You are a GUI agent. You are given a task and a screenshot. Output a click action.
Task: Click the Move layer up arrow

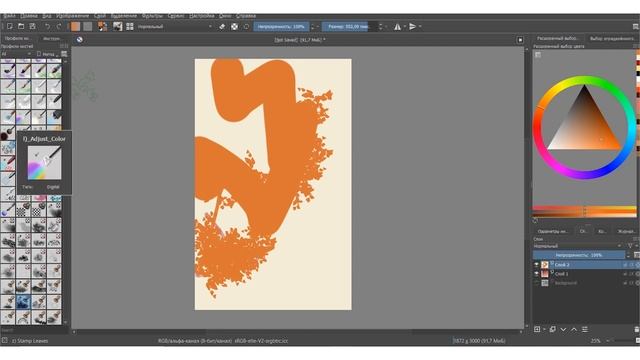point(574,329)
